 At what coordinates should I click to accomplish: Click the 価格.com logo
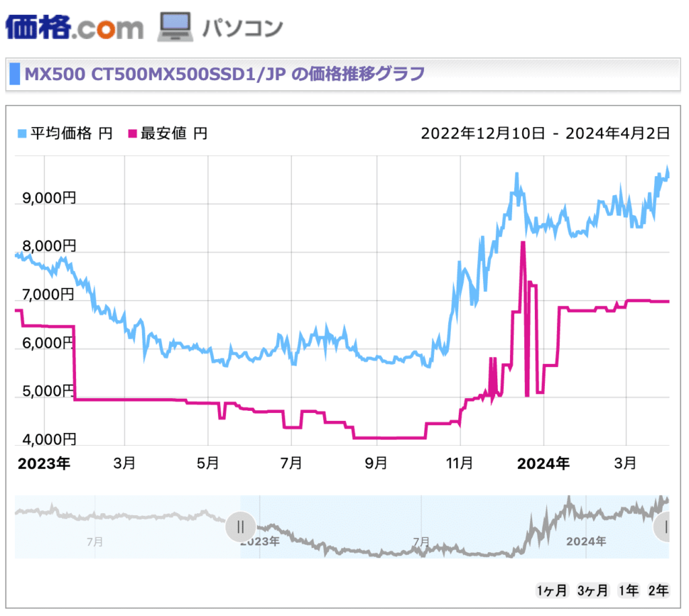(x=75, y=27)
